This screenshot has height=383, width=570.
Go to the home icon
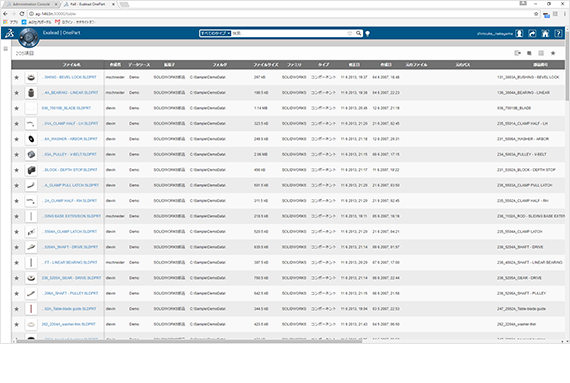(x=545, y=33)
